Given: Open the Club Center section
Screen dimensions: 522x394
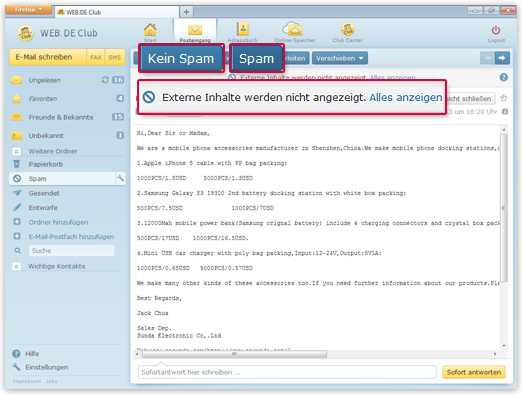Looking at the screenshot, I should pyautogui.click(x=347, y=32).
